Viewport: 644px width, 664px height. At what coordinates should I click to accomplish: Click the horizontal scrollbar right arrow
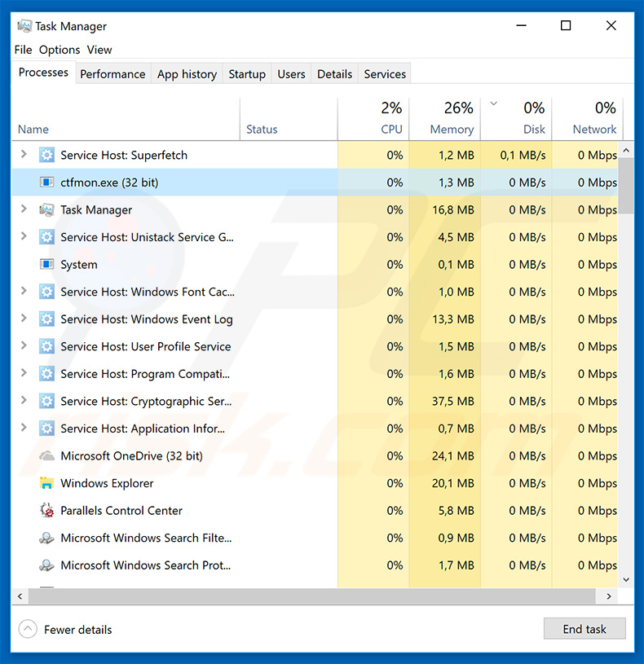pyautogui.click(x=609, y=596)
